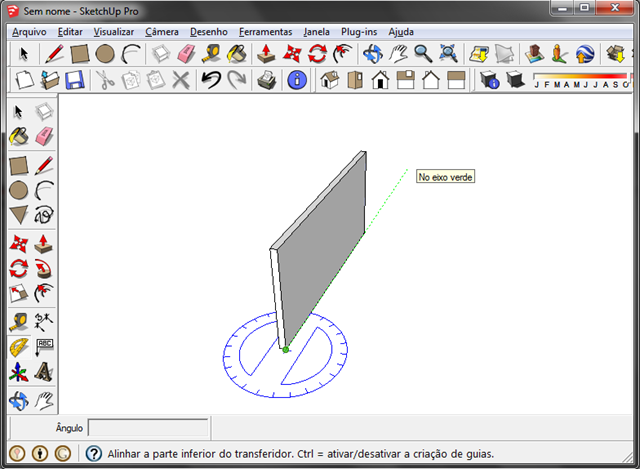This screenshot has height=469, width=640.
Task: Click the New file icon
Action: pyautogui.click(x=24, y=80)
